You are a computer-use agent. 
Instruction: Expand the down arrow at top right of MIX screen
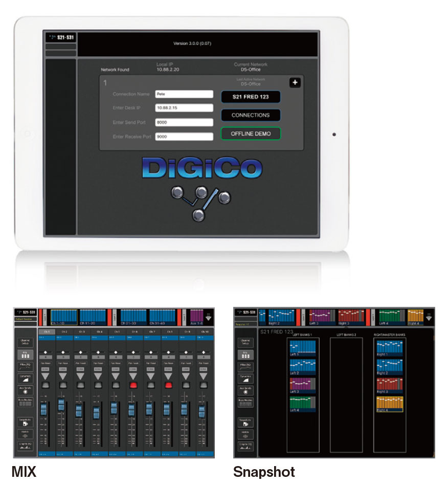(x=209, y=317)
